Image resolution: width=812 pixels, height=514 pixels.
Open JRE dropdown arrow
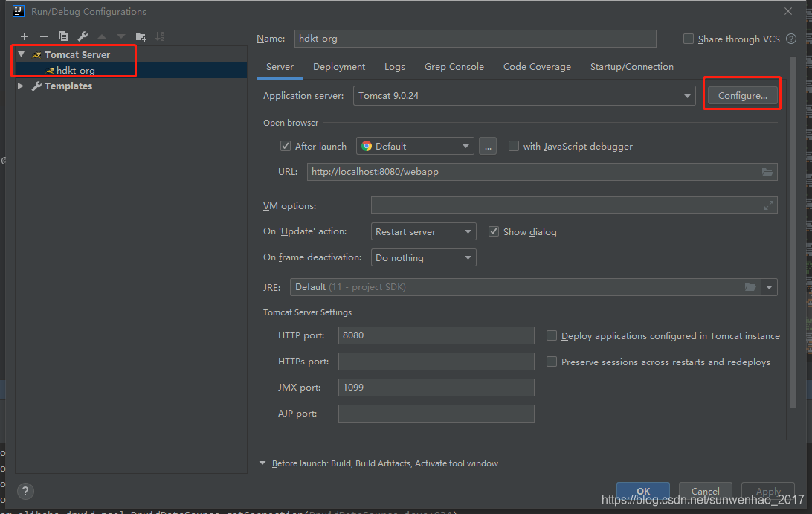pos(769,287)
